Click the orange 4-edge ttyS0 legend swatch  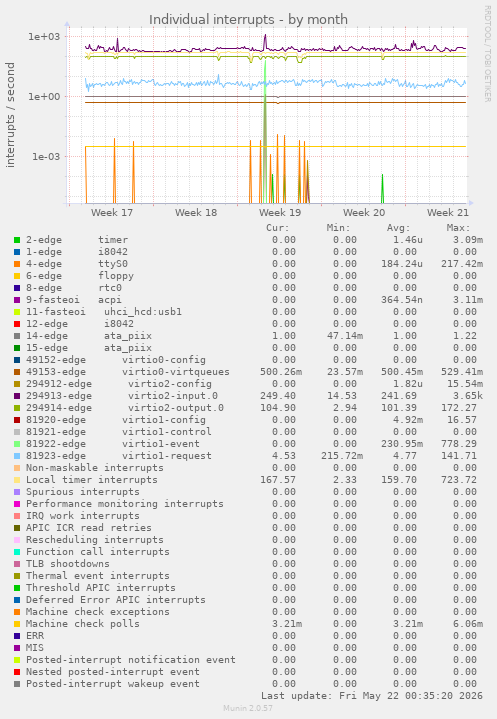click(x=17, y=264)
